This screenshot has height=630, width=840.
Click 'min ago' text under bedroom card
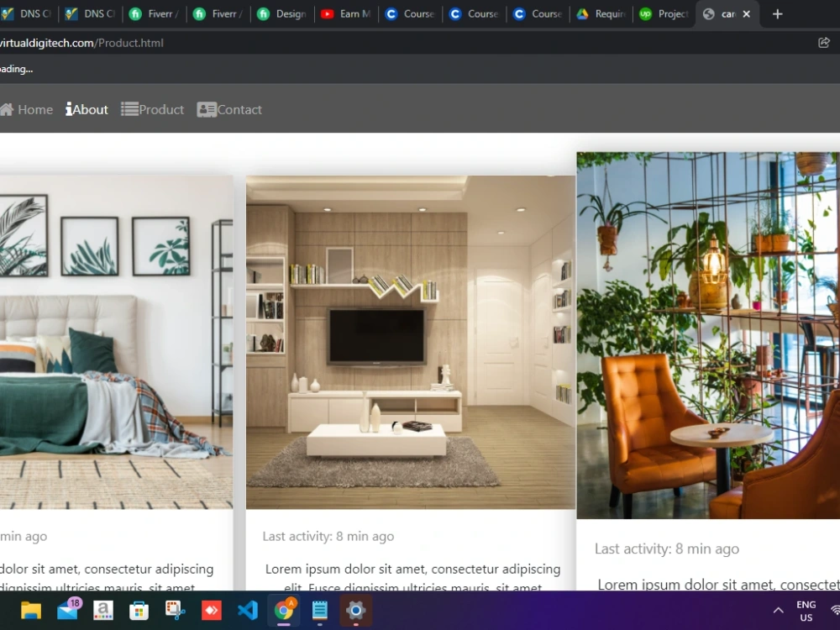[24, 536]
